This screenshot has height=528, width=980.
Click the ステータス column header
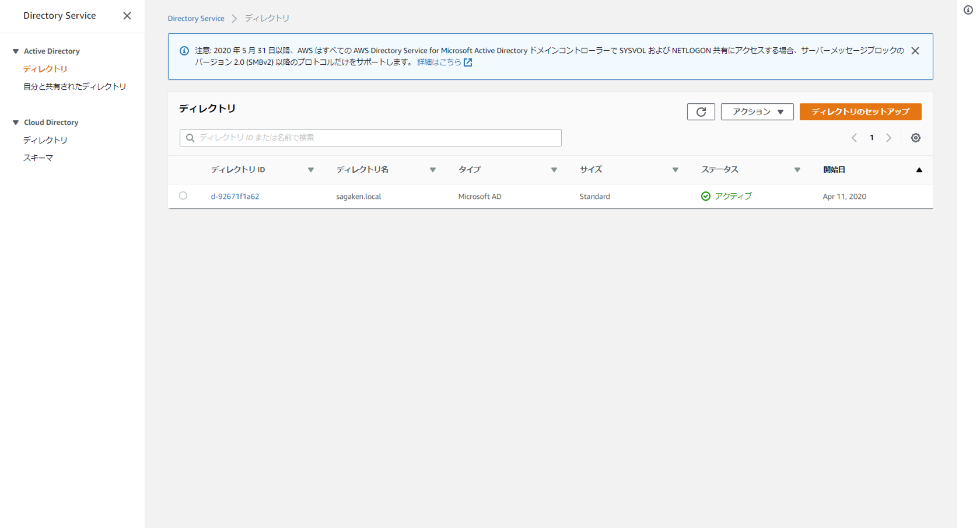[720, 170]
